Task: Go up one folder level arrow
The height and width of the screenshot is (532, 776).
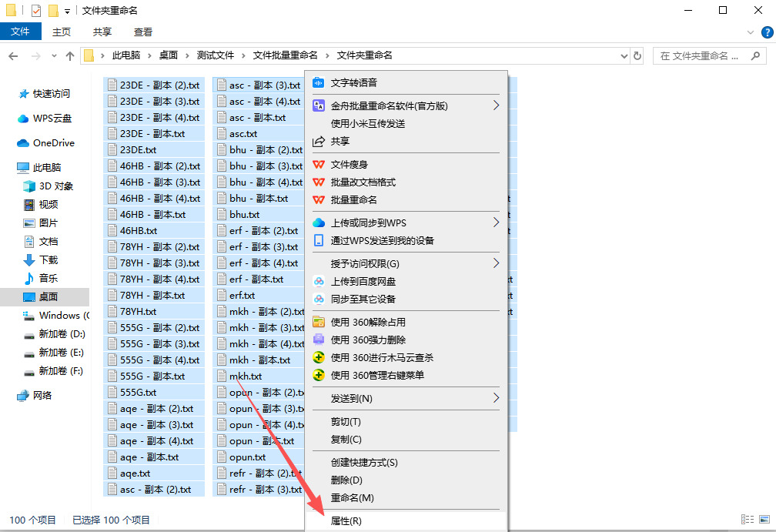Action: point(70,56)
